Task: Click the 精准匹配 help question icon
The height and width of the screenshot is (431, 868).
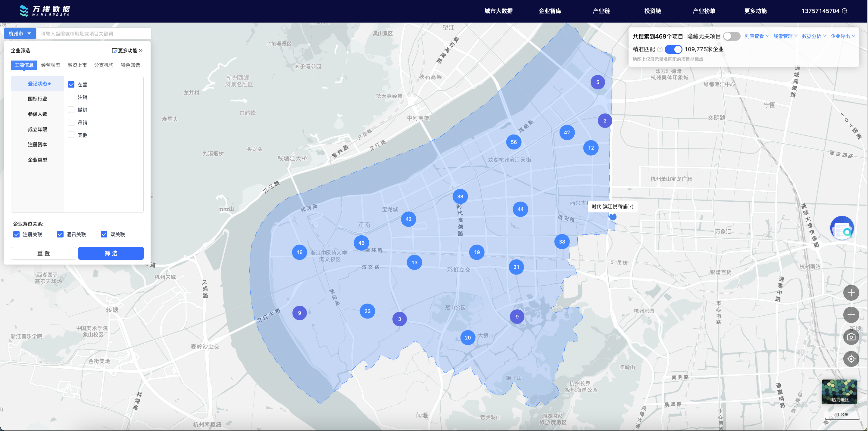Action: point(660,49)
